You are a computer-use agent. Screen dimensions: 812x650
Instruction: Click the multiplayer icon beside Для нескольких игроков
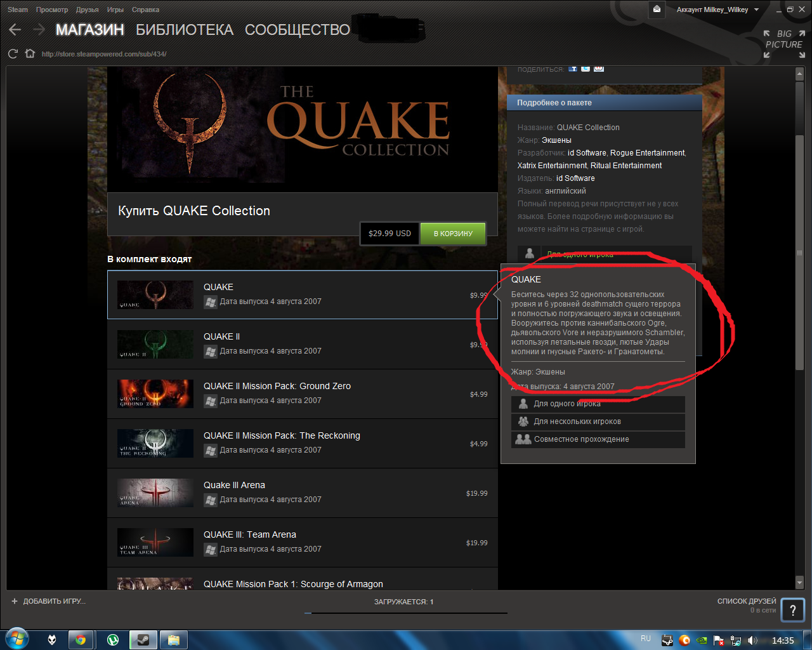(x=523, y=421)
